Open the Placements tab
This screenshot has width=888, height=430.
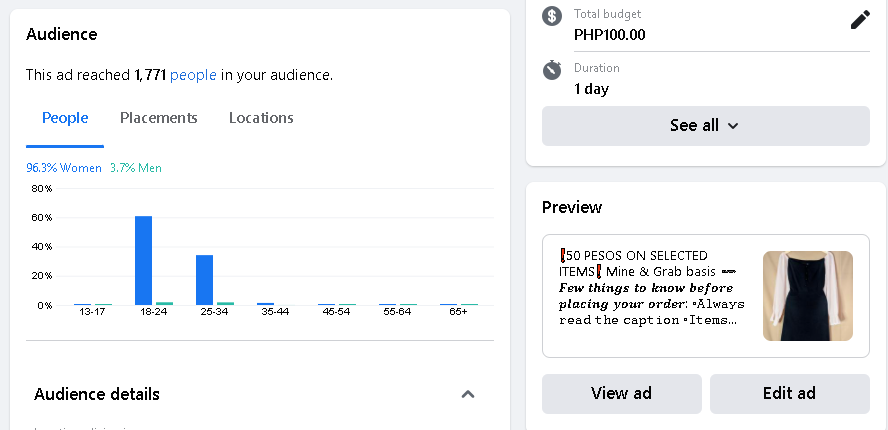click(x=159, y=118)
